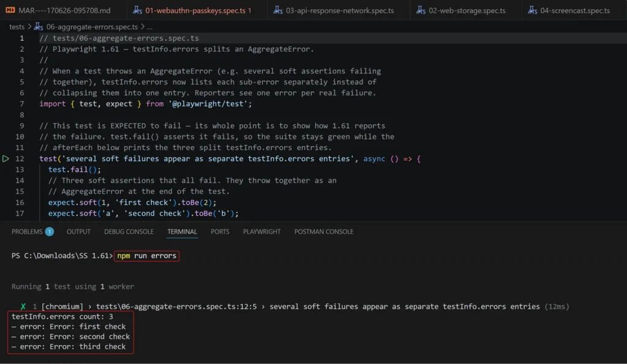Screen dimensions: 627x364
Task: Click the flask icon on 03-api-response-network tab
Action: 278,10
